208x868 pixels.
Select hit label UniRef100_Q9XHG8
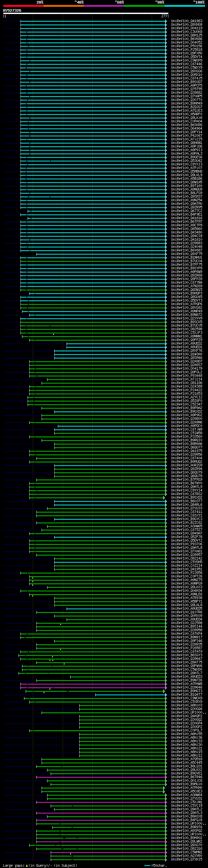pyautogui.click(x=187, y=25)
